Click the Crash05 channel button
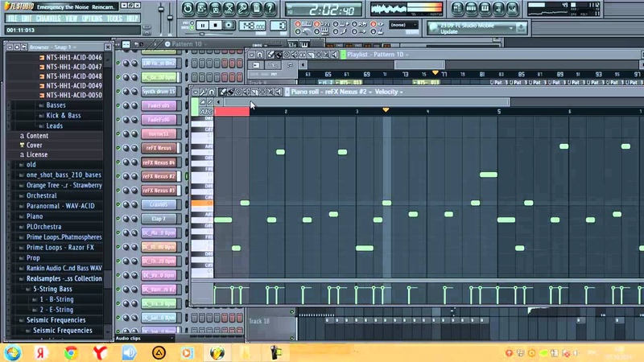This screenshot has height=362, width=644. pos(159,204)
